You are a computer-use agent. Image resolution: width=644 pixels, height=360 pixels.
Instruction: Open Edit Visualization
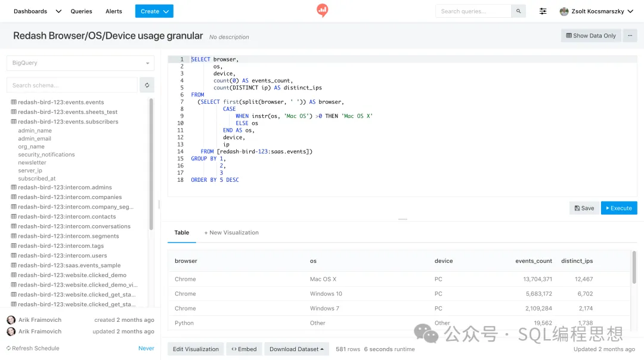tap(196, 349)
